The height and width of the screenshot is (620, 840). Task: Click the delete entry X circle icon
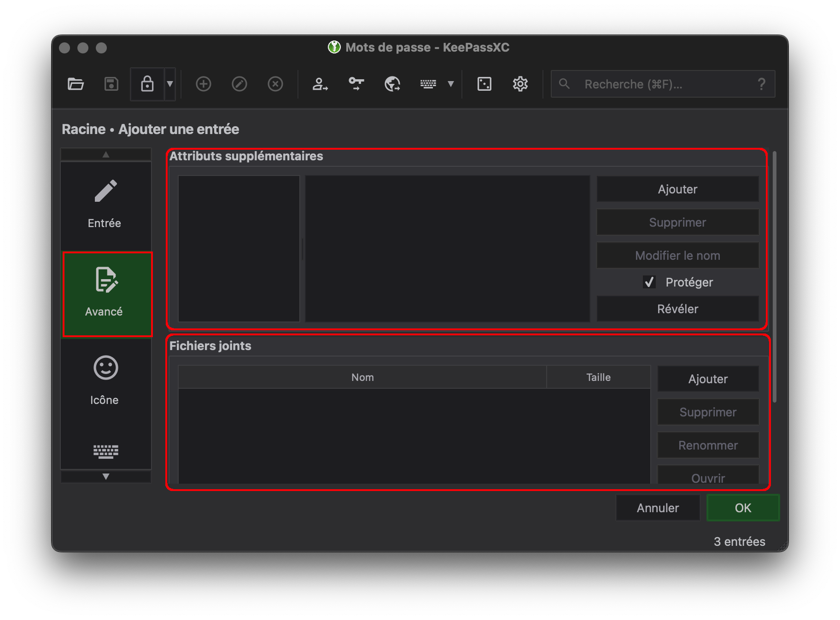coord(275,84)
